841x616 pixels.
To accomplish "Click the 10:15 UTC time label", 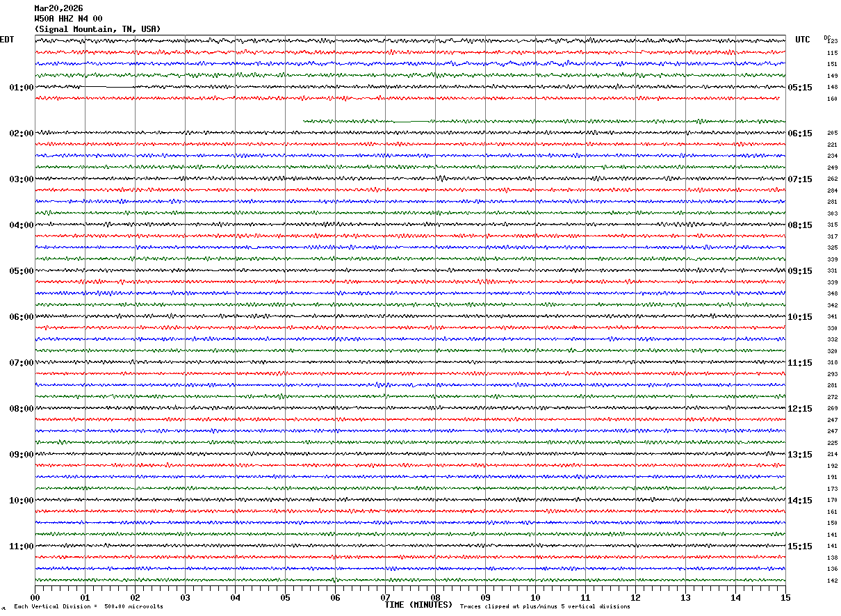I will click(x=800, y=317).
